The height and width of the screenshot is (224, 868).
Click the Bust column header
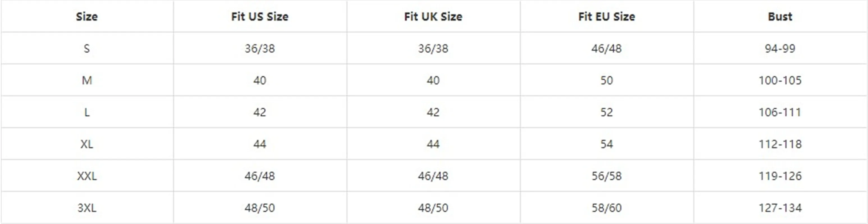(780, 17)
